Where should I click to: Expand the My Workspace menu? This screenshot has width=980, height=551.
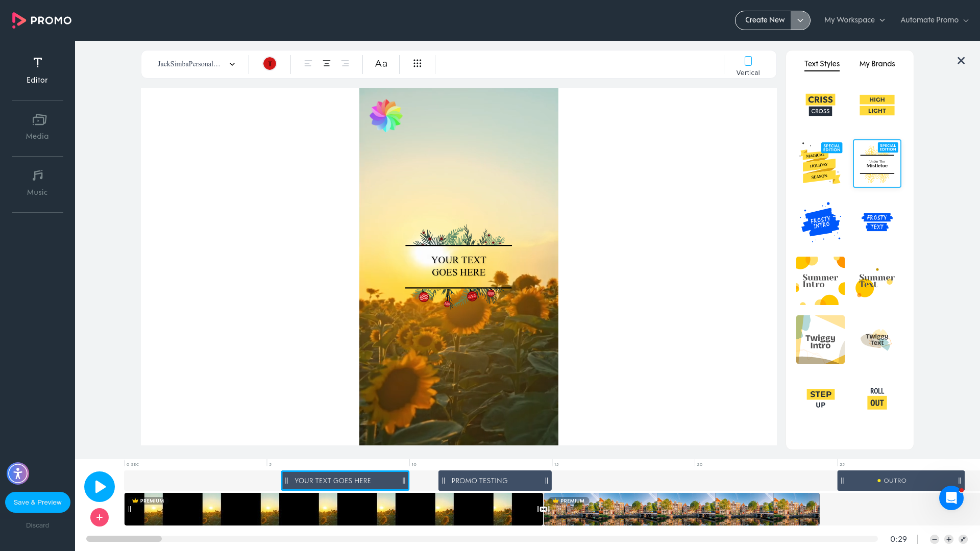(x=854, y=20)
